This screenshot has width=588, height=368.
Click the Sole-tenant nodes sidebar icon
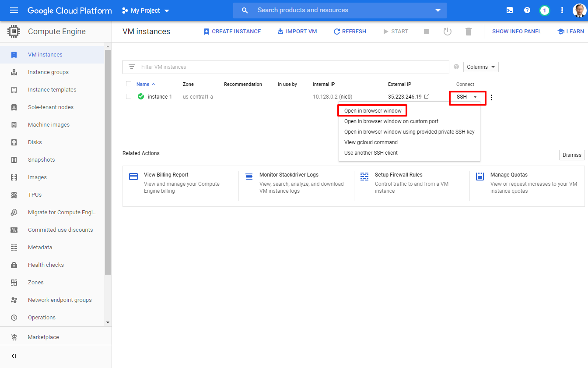click(14, 107)
